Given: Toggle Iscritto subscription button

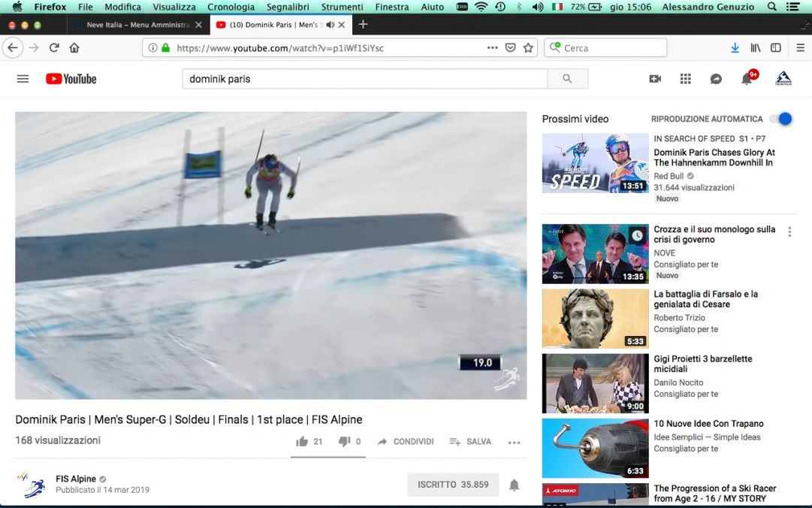Looking at the screenshot, I should (x=453, y=485).
